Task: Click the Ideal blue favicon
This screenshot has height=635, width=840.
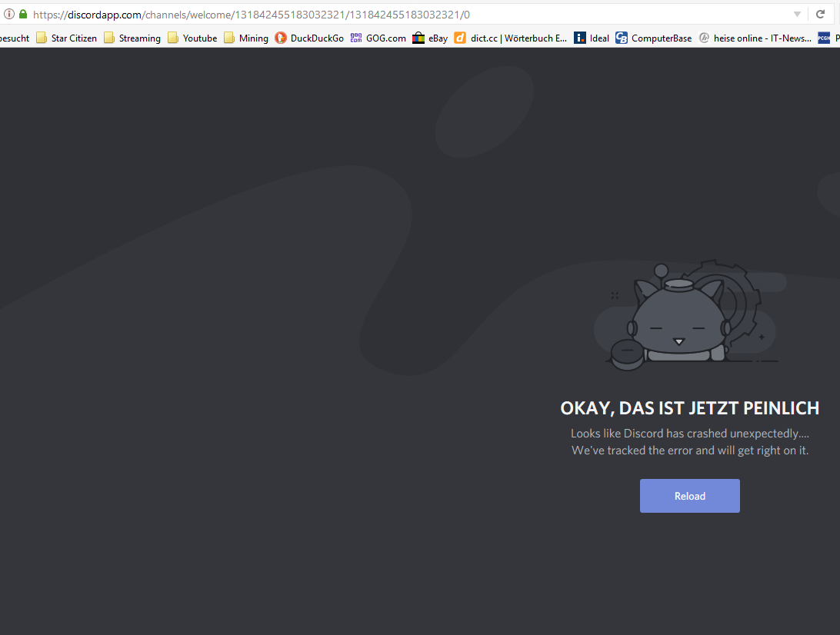Action: click(x=580, y=38)
